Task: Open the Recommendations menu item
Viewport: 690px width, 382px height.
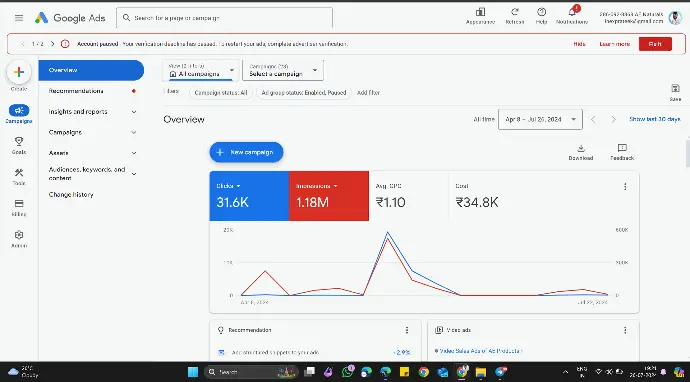Action: [x=91, y=91]
